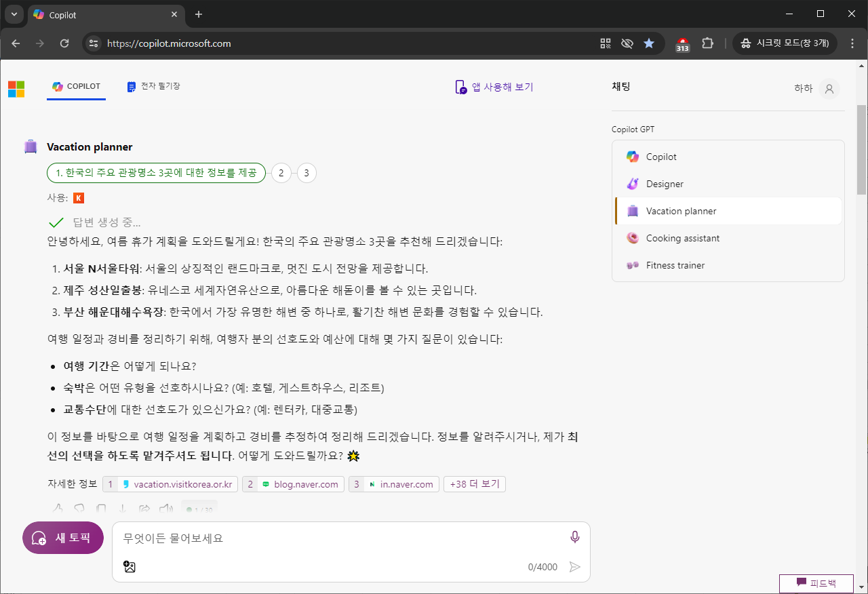Add an image with the image upload icon

pos(130,567)
